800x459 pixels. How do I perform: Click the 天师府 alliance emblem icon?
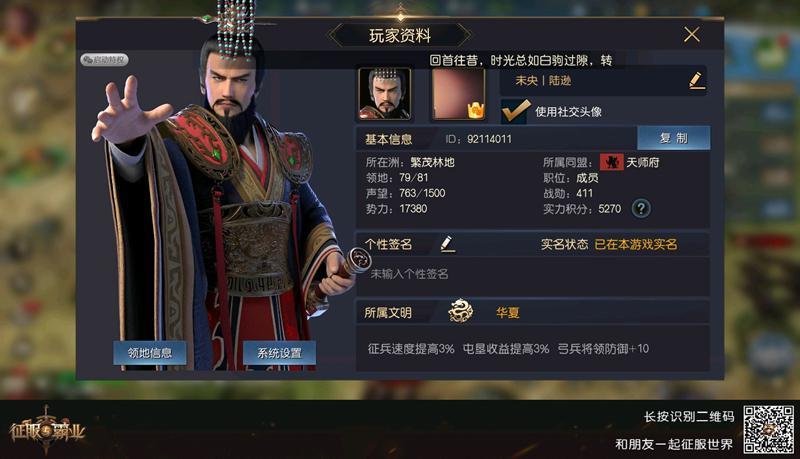(611, 162)
